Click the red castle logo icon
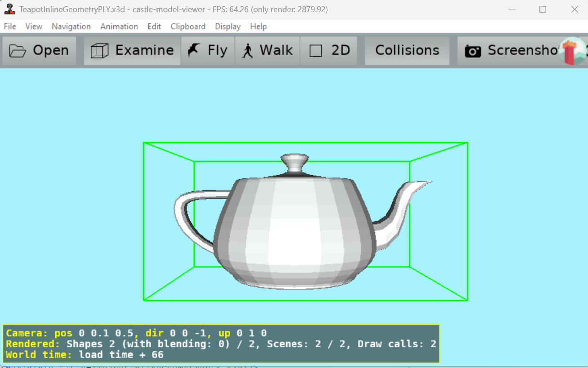 coord(572,51)
